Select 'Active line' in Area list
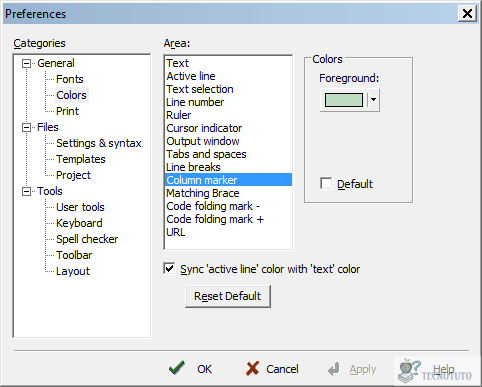Screen dimensions: 482x387 pos(228,76)
